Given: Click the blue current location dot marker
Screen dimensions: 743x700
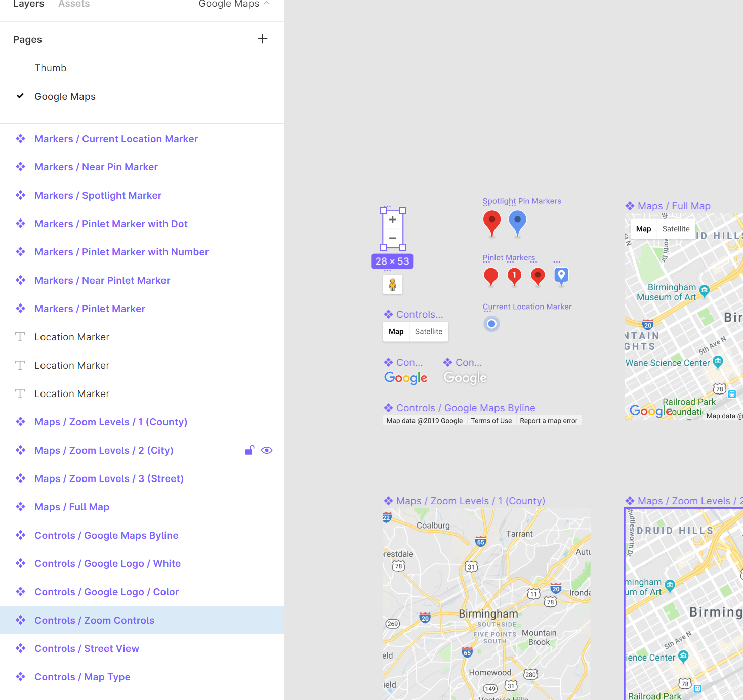Looking at the screenshot, I should [491, 324].
